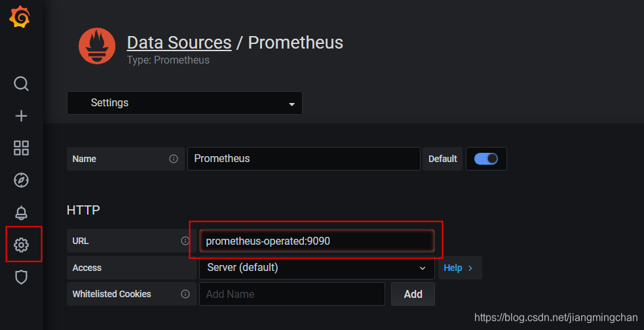Go to the Data Sources breadcrumb link
Screen dimensions: 644x330
coord(179,43)
